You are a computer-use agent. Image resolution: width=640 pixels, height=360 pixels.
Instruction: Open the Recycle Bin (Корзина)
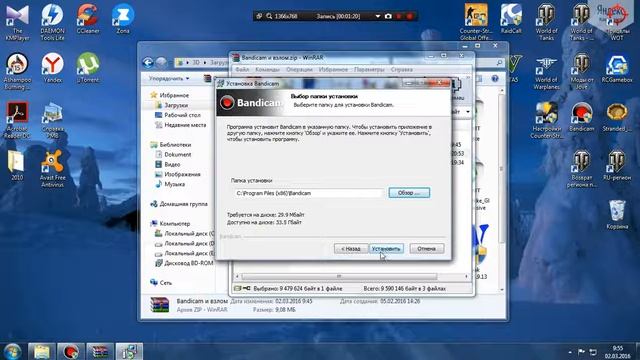pos(617,214)
